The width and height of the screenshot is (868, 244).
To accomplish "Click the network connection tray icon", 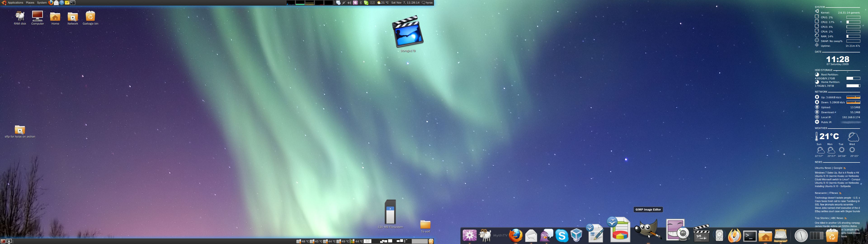I will tap(344, 3).
